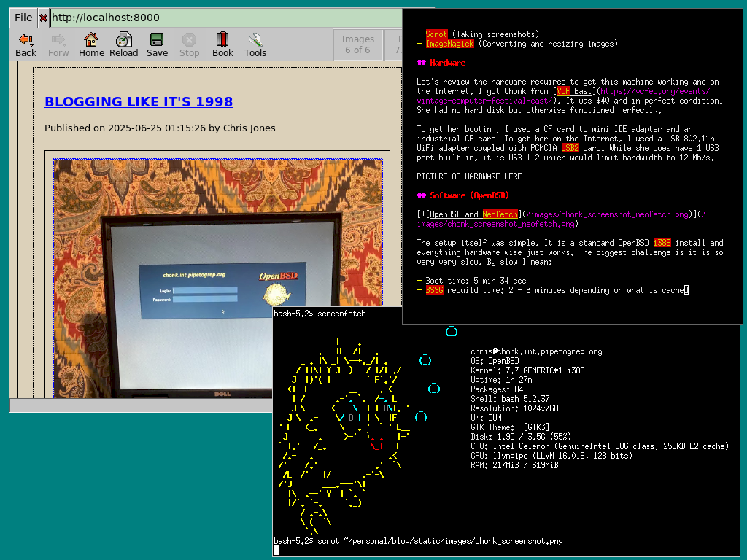Click the Disk: 1.9G / 3.5G line
This screenshot has width=747, height=560.
tap(521, 437)
